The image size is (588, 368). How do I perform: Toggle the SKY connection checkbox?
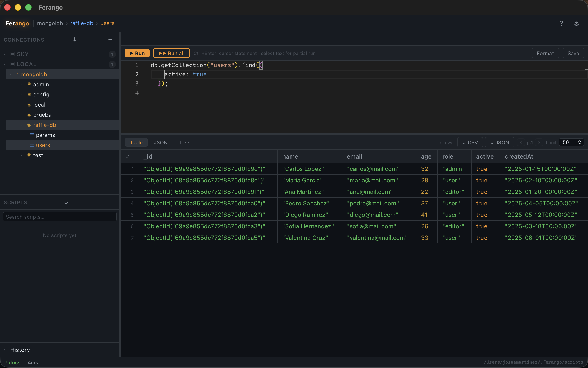tap(13, 54)
